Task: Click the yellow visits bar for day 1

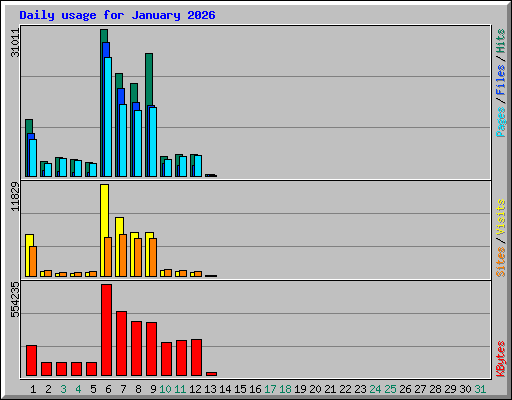Action: 28,255
